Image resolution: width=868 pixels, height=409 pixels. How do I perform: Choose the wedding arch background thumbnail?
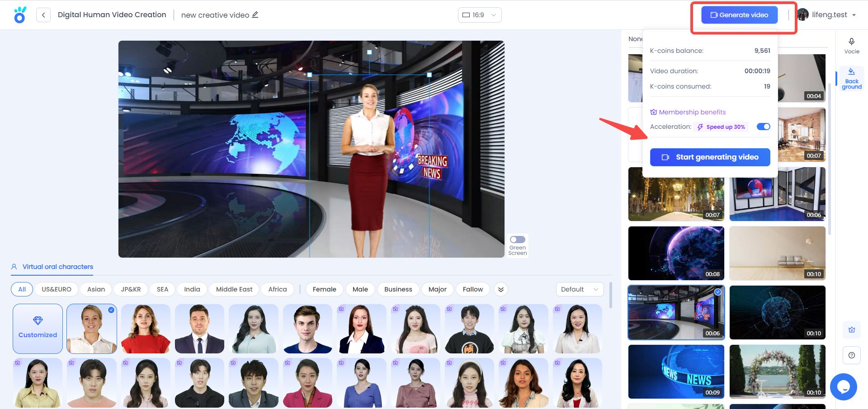[x=778, y=371]
